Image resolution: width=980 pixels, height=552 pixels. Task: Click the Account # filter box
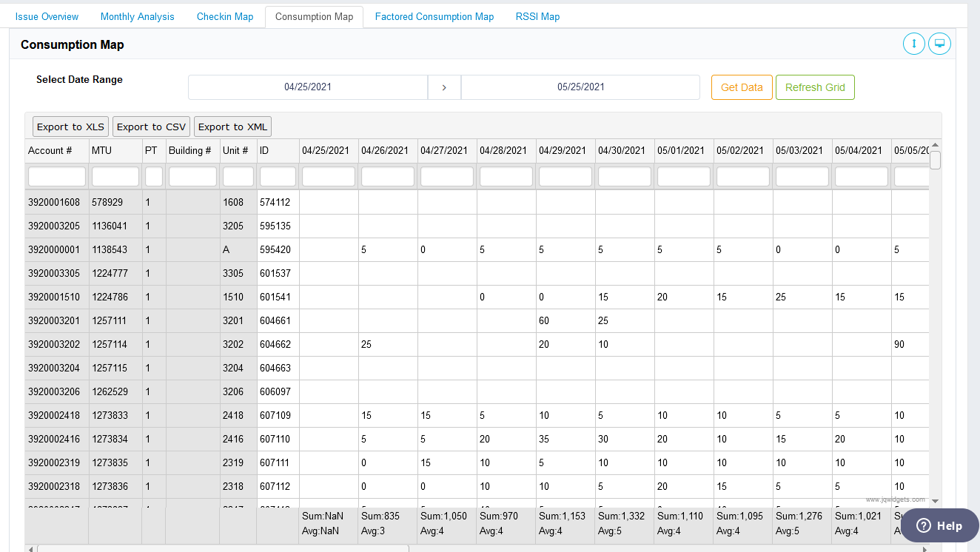click(56, 176)
